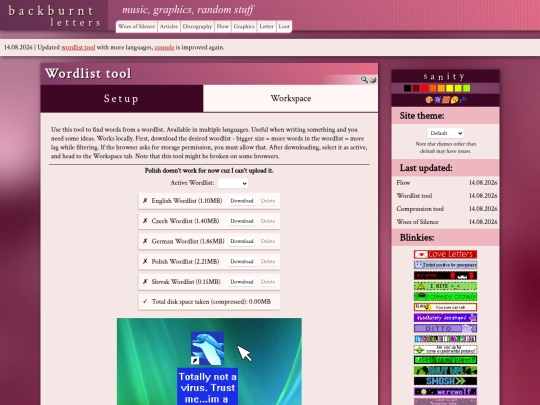Screen dimensions: 540x405
Task: Click the blue music notes icon under sanity
Action: click(463, 100)
